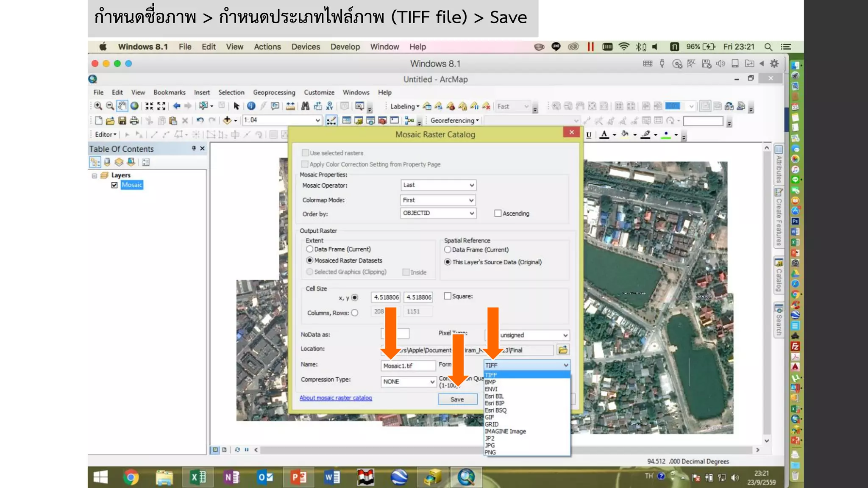
Task: Click the Measure tool icon
Action: coord(290,106)
